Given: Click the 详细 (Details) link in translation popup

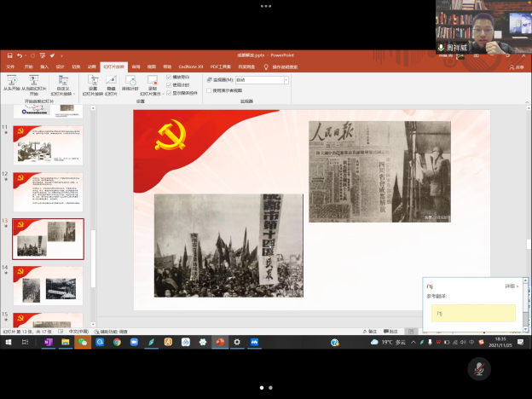Looking at the screenshot, I should pos(512,286).
